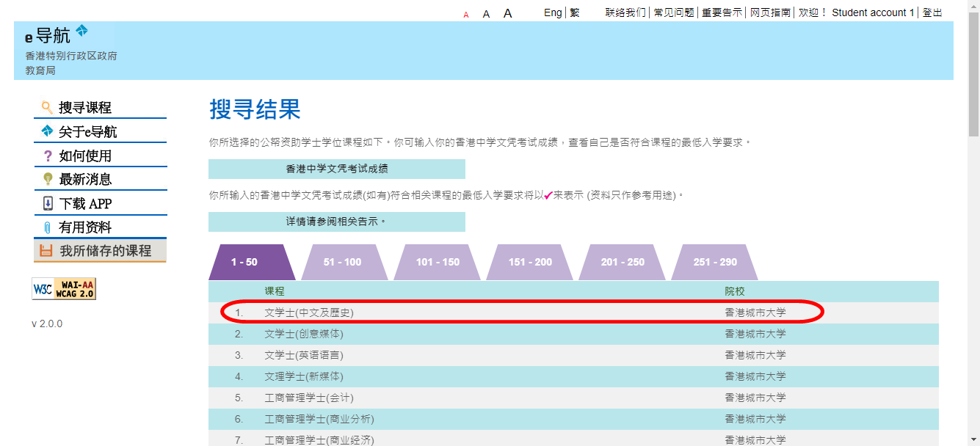The height and width of the screenshot is (446, 980).
Task: Switch to traditional Chinese 繁
Action: click(574, 12)
